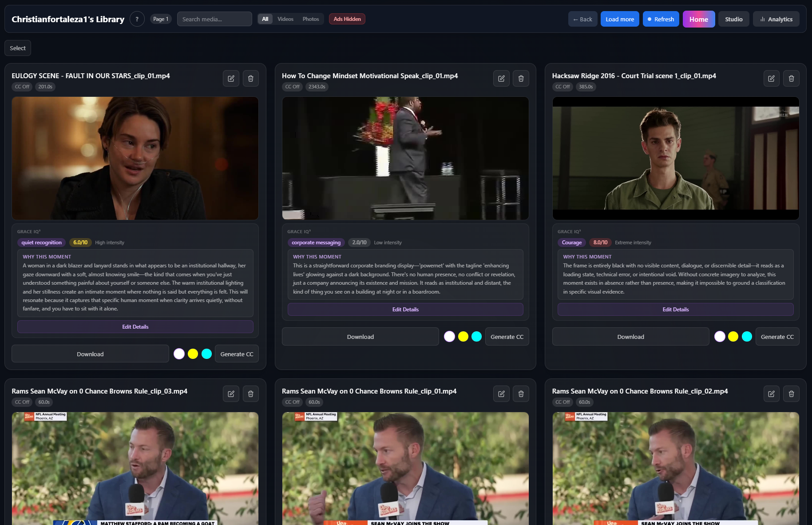This screenshot has width=812, height=525.
Task: Click the corporate messaging tag
Action: coord(316,243)
